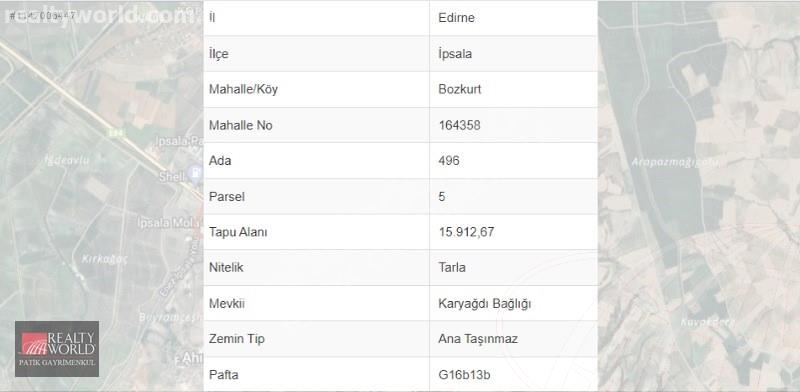The width and height of the screenshot is (800, 392).
Task: Select the İpsala district value
Action: tap(455, 54)
